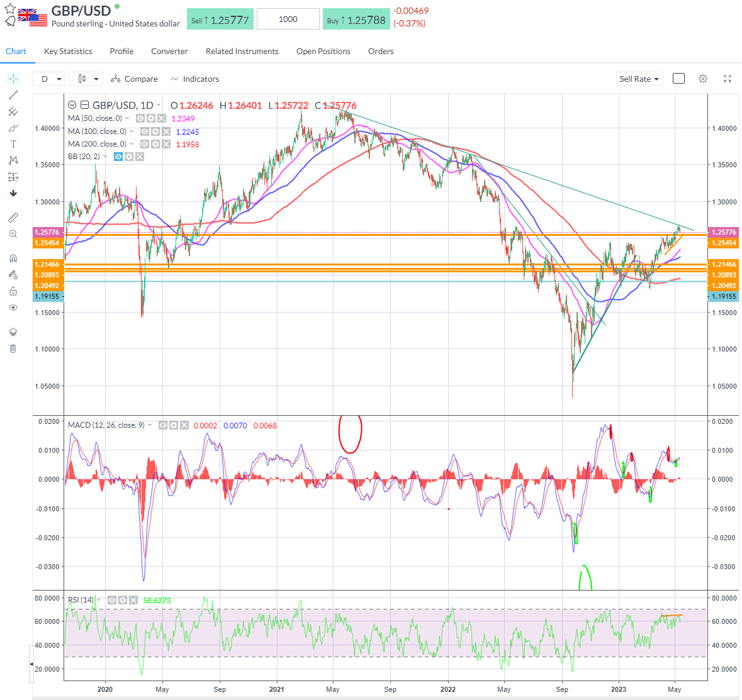Open RSI indicator settings gear
The height and width of the screenshot is (700, 742).
coord(123,600)
